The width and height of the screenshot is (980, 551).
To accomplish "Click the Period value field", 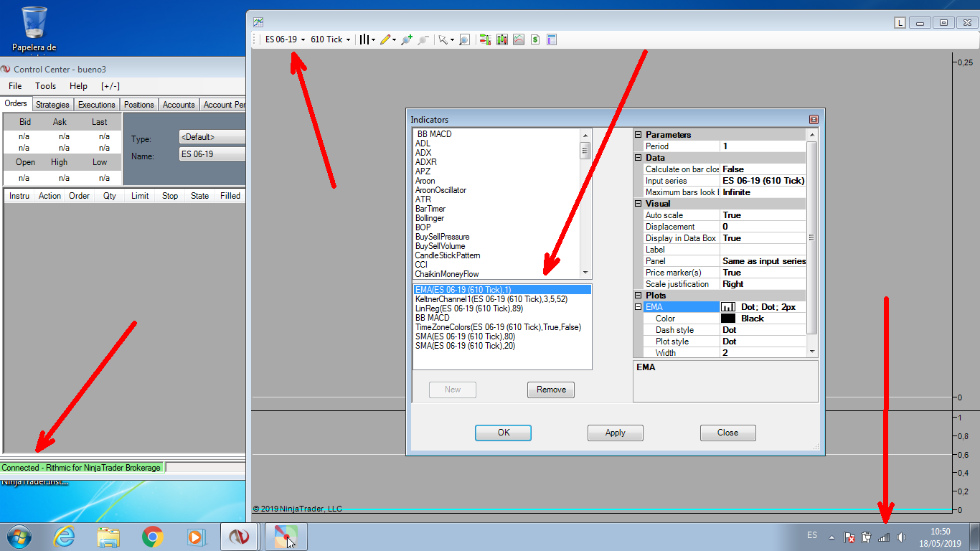I will 763,146.
